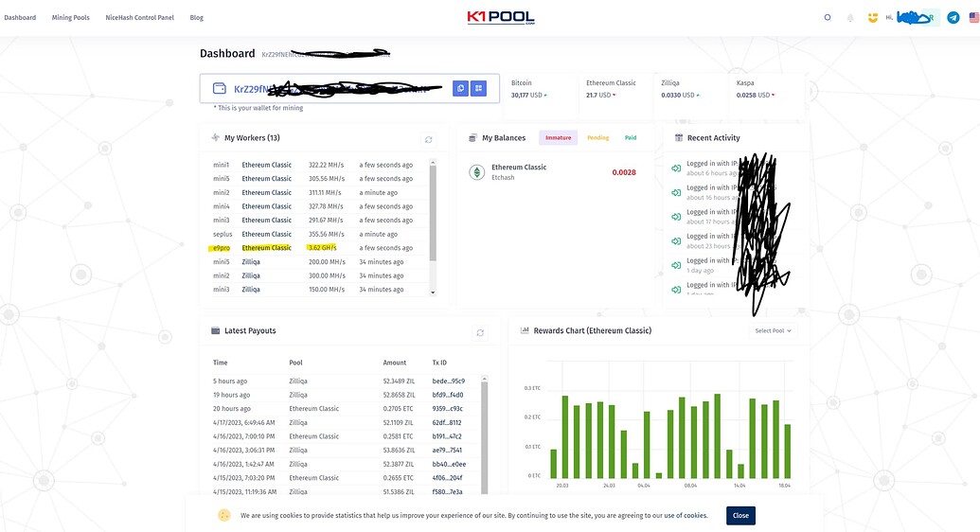Click the yellow smiley face icon
This screenshot has height=532, width=980.
(873, 17)
